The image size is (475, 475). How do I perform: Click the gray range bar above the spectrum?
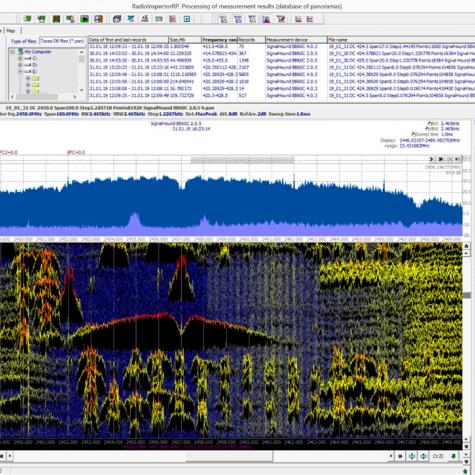point(242,160)
